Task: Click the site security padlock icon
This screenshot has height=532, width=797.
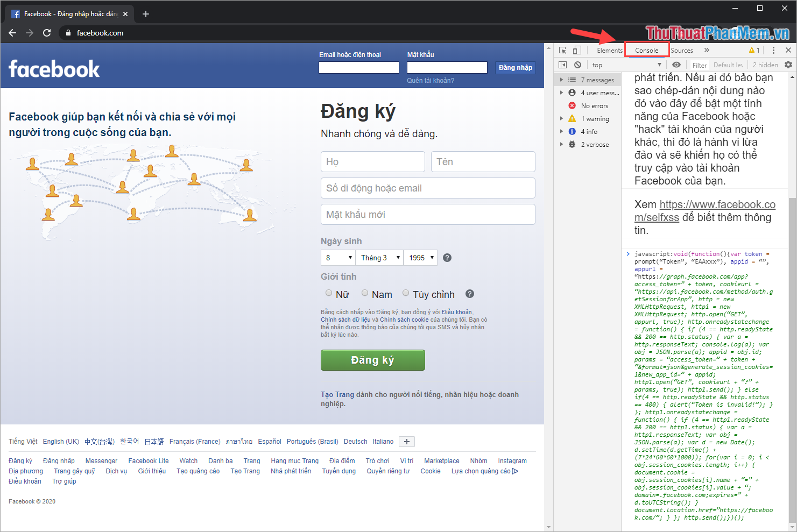Action: coord(68,32)
